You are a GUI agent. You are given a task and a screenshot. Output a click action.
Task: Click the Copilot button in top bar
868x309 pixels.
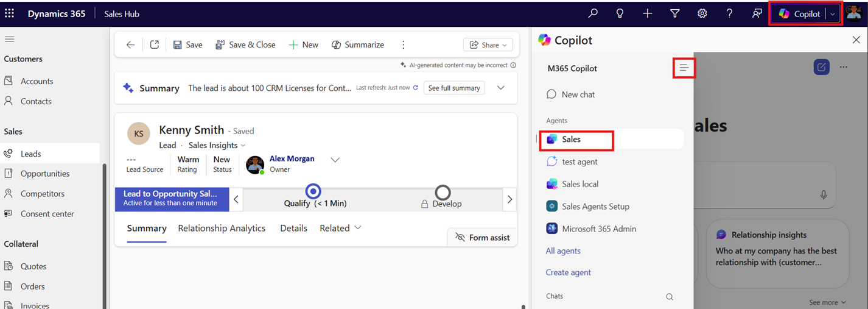(799, 13)
